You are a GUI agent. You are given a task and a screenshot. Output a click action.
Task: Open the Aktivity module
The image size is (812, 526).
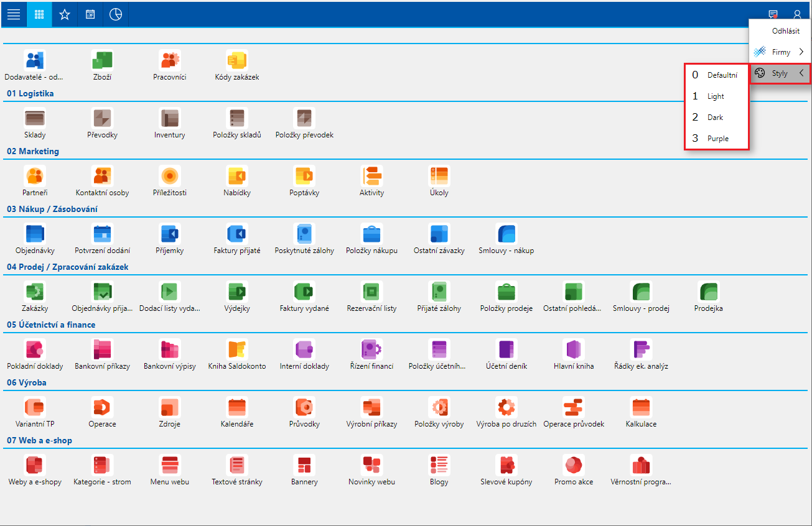(371, 180)
